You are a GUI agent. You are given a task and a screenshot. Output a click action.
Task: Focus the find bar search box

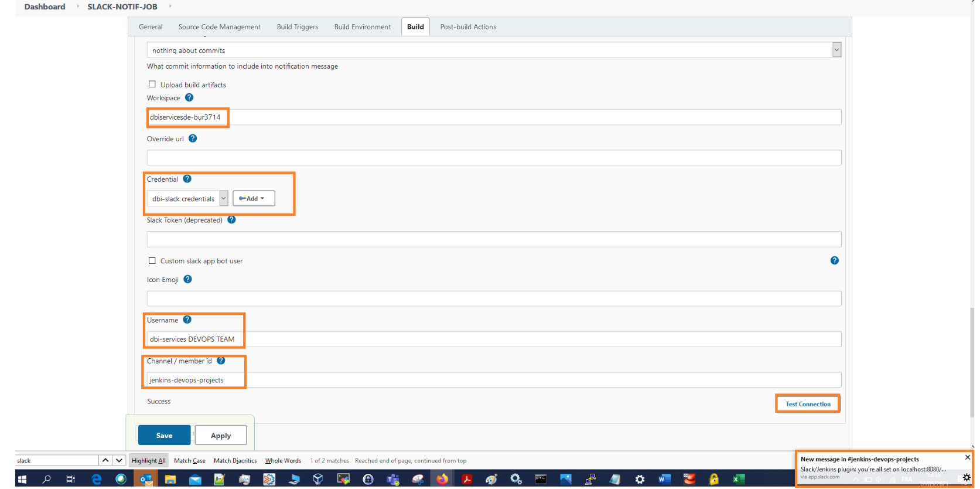(57, 461)
